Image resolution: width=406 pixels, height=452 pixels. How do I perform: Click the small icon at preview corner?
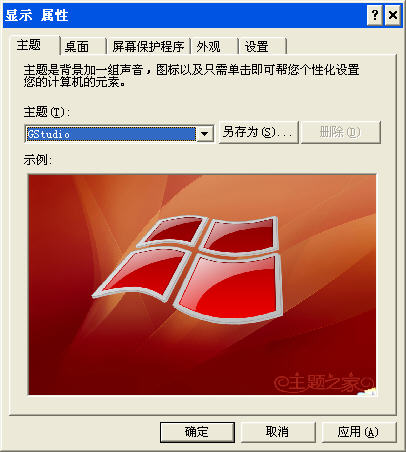tap(367, 392)
